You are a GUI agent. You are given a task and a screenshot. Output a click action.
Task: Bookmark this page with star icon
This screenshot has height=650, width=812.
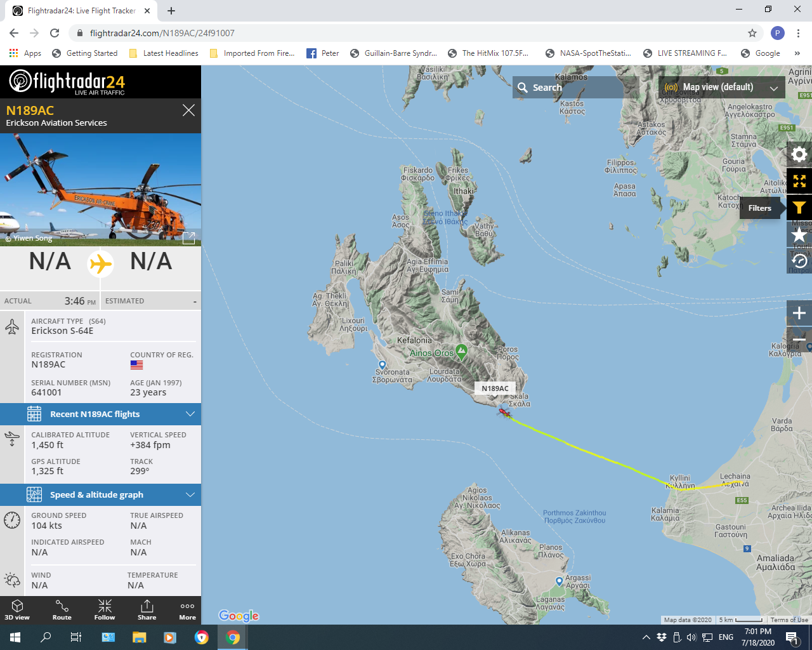752,33
